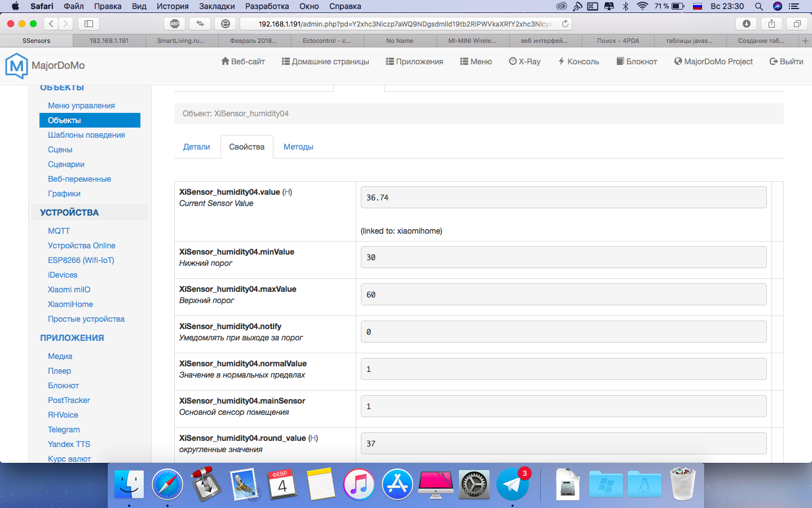Screen dimensions: 812x508
Task: Open the История menu in menu bar
Action: pos(173,6)
